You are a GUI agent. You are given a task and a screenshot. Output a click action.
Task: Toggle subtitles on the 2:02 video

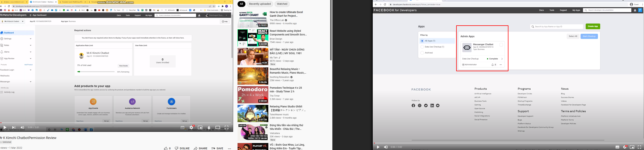coord(617,147)
